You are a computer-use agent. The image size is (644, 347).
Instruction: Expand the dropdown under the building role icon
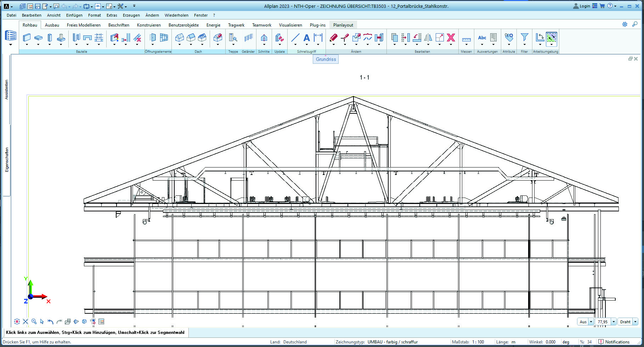10,45
